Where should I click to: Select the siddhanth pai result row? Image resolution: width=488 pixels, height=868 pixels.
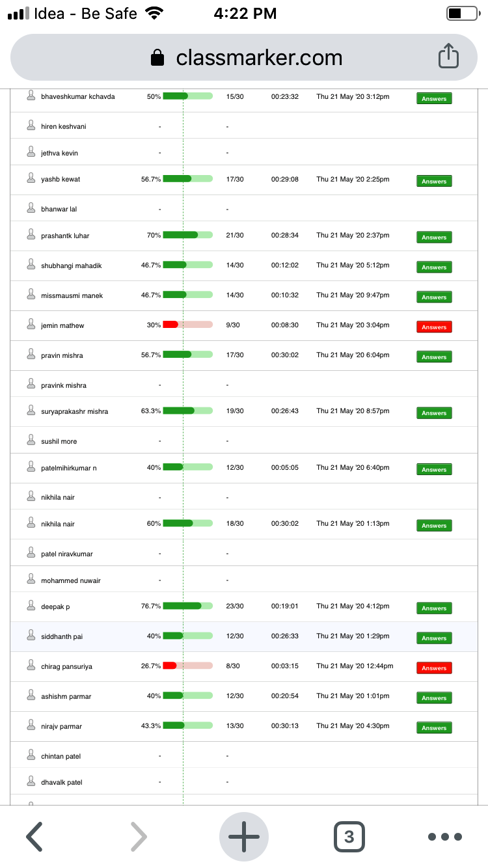click(244, 636)
